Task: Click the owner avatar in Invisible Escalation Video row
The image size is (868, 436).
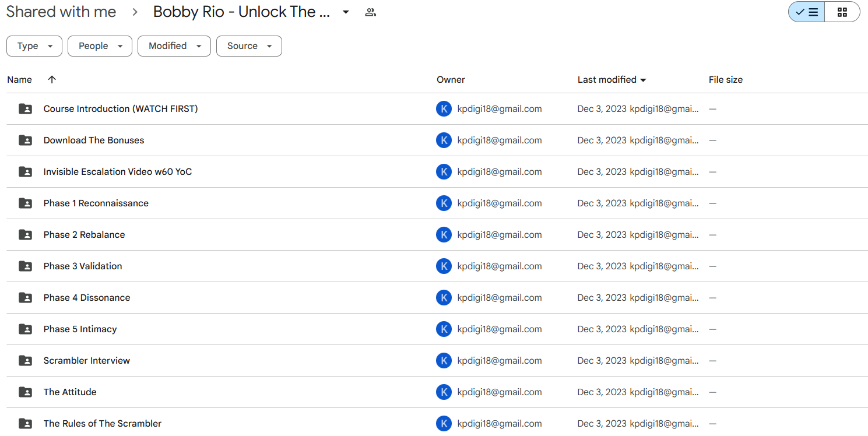Action: pos(444,172)
